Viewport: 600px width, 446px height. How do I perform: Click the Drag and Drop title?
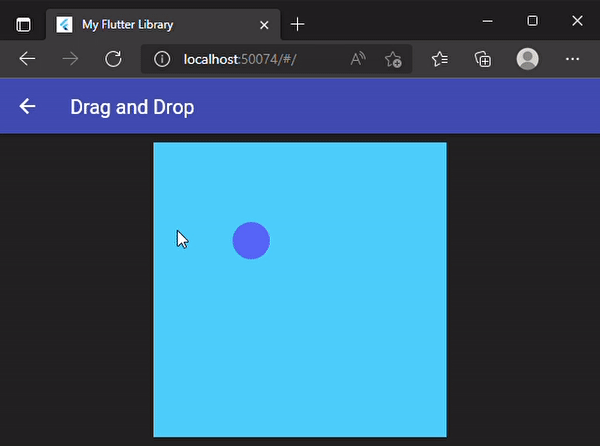132,107
